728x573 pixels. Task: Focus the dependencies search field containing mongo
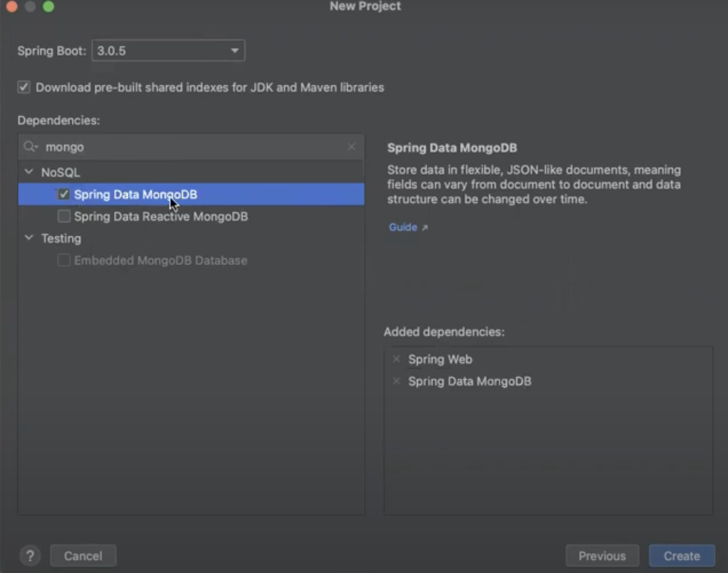coord(191,147)
